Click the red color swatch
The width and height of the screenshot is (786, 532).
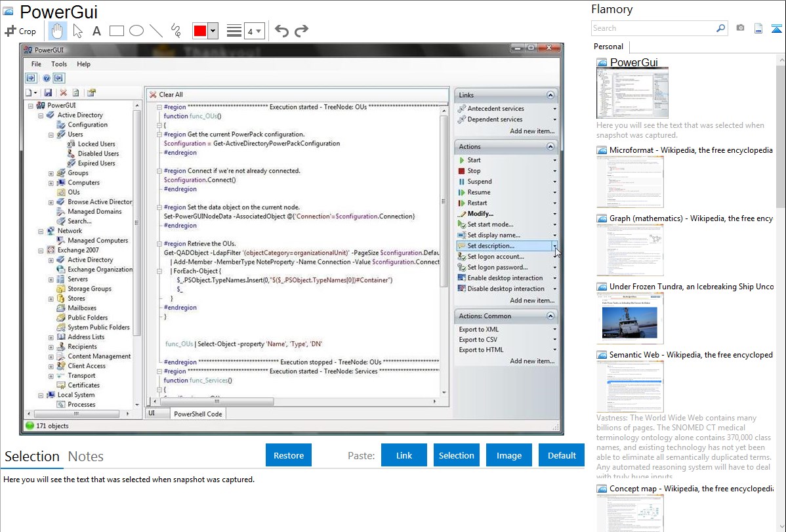199,31
